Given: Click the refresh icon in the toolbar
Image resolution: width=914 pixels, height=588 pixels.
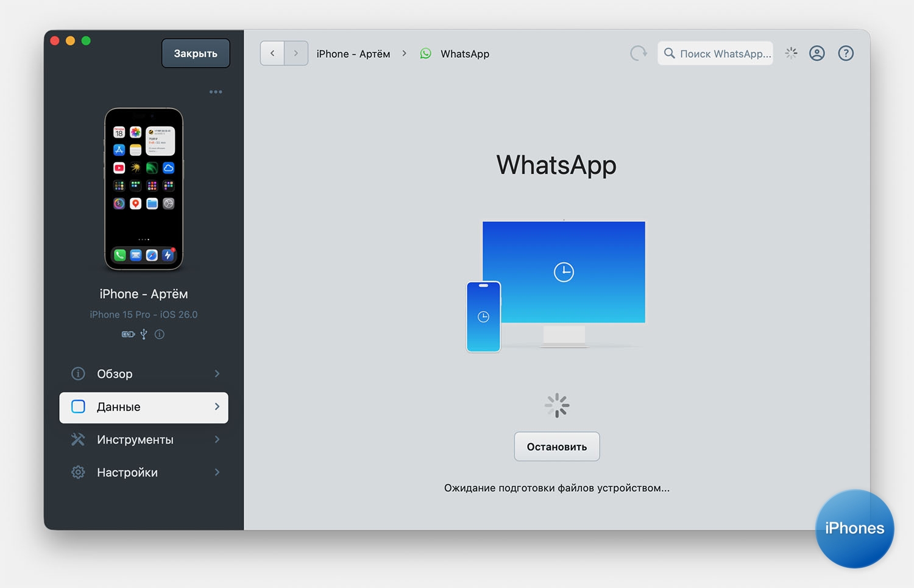Looking at the screenshot, I should (638, 53).
